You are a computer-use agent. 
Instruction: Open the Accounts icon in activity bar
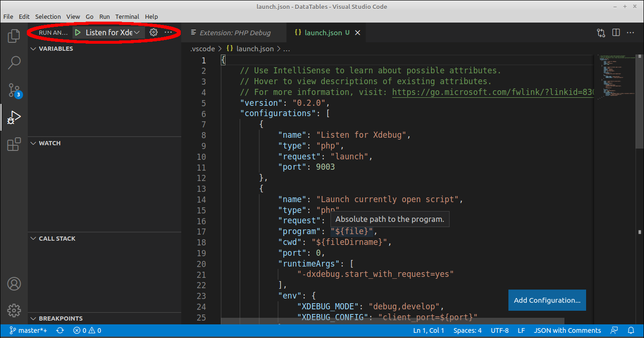14,284
